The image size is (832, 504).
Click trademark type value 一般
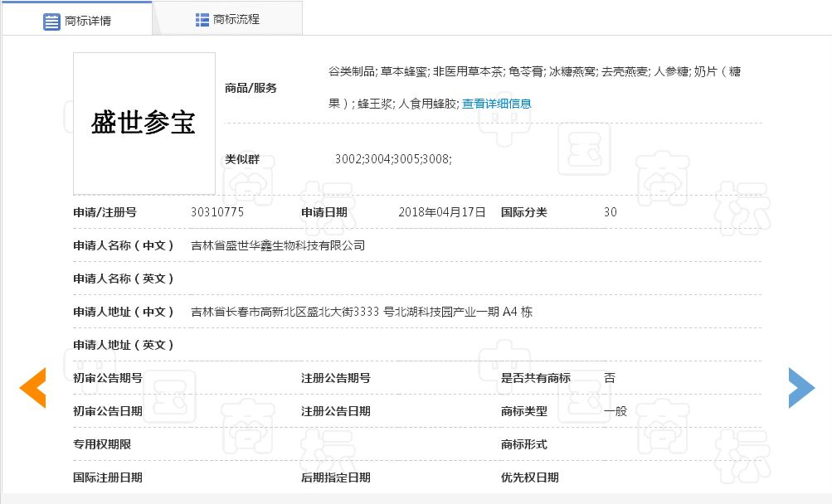pyautogui.click(x=615, y=411)
